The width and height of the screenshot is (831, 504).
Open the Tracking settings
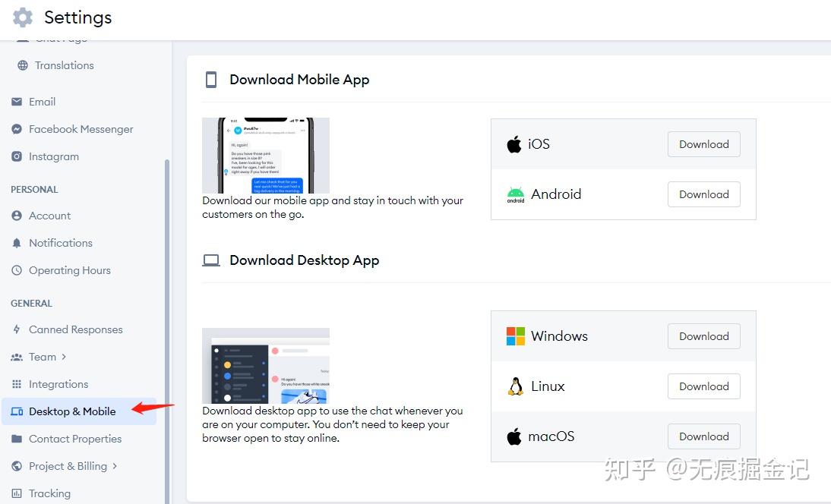click(x=49, y=493)
